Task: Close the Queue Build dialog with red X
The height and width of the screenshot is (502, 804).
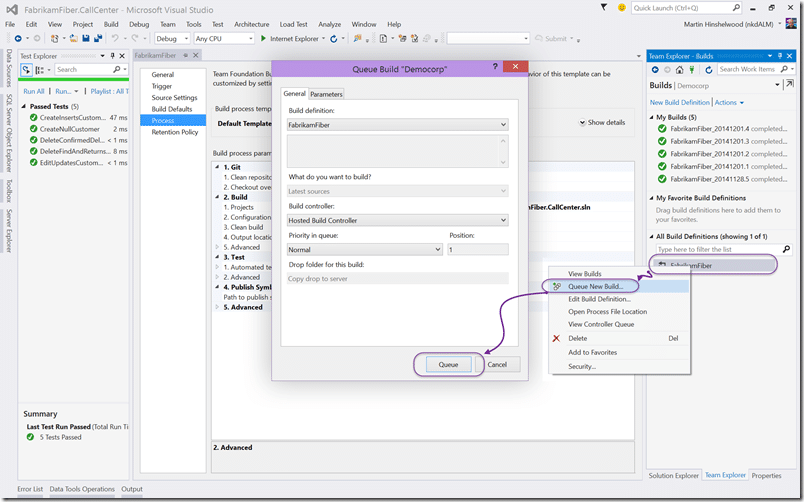Action: click(515, 67)
